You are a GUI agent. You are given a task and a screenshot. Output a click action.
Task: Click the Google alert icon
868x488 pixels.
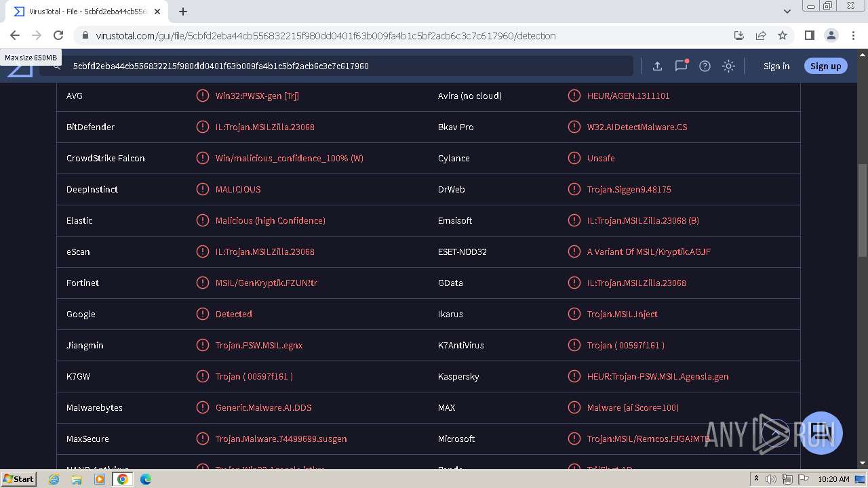[x=202, y=314]
